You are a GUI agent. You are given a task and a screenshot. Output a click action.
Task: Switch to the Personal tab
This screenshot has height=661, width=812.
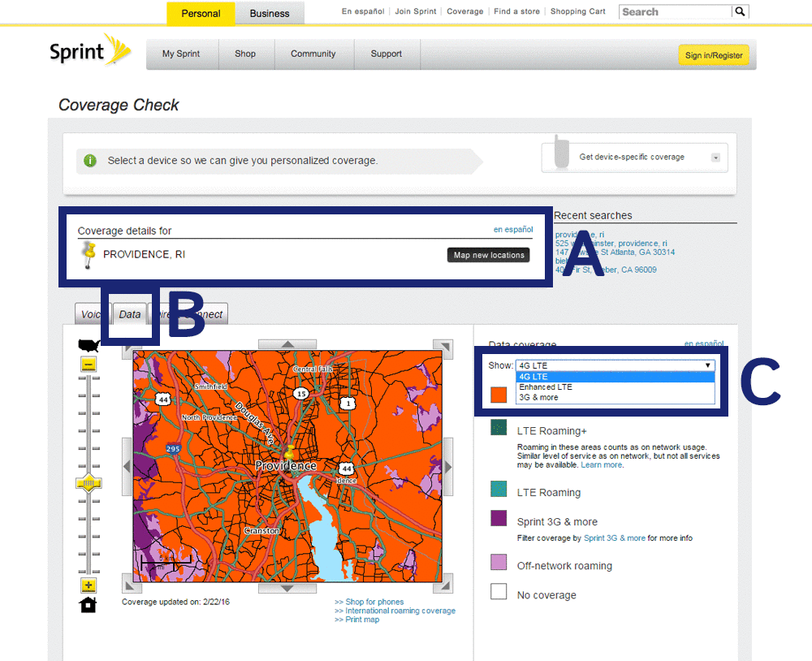201,14
